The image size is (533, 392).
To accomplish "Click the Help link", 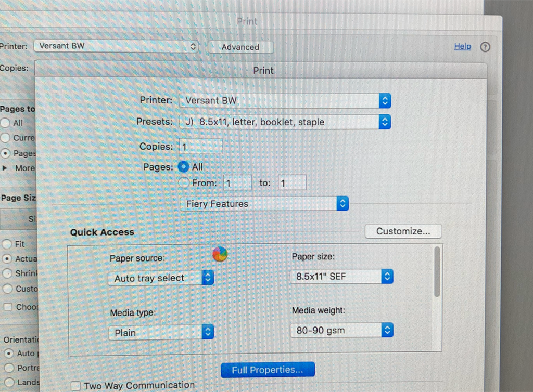I will pos(462,46).
